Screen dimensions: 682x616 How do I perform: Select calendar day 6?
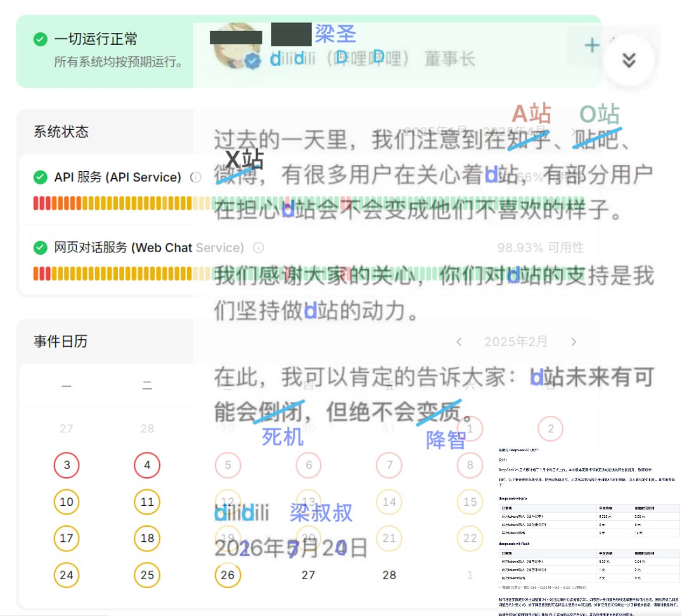pos(309,465)
